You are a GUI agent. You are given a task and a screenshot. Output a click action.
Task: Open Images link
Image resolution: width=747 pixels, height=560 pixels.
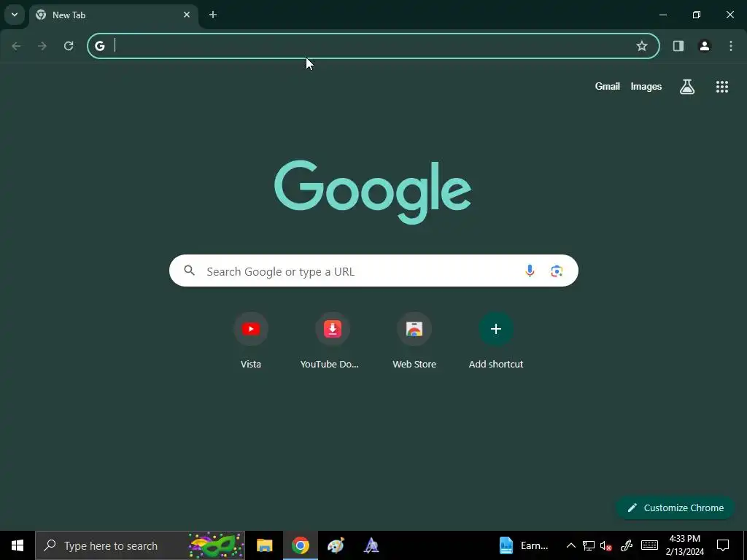point(646,86)
